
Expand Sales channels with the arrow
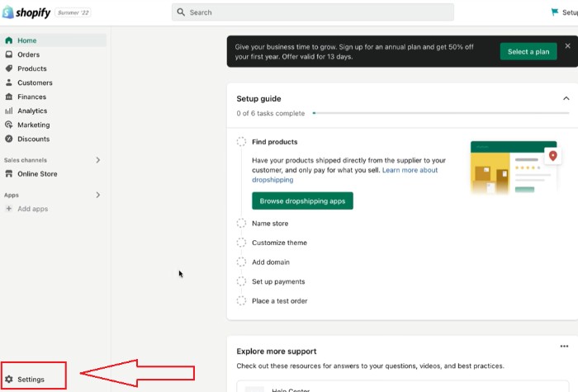point(97,160)
